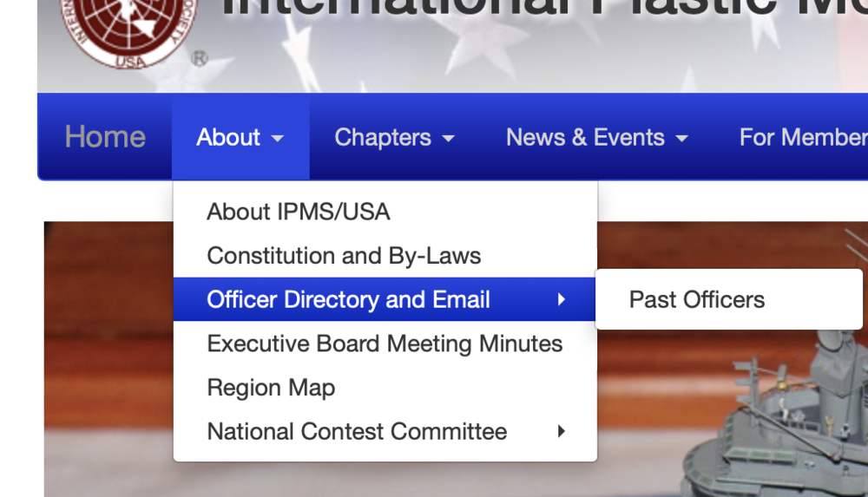
Task: Select National Contest Committee menu item
Action: (x=357, y=431)
